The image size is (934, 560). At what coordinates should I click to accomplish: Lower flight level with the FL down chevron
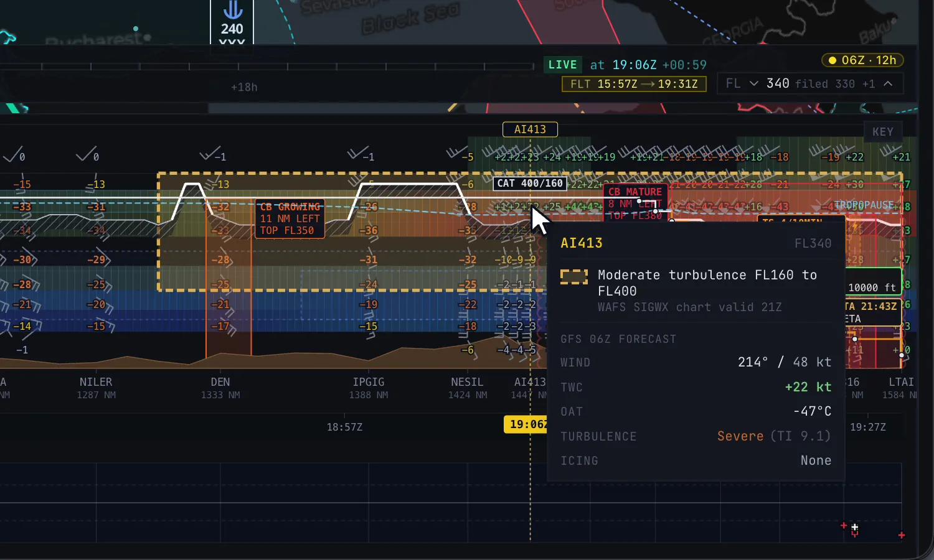coord(753,83)
